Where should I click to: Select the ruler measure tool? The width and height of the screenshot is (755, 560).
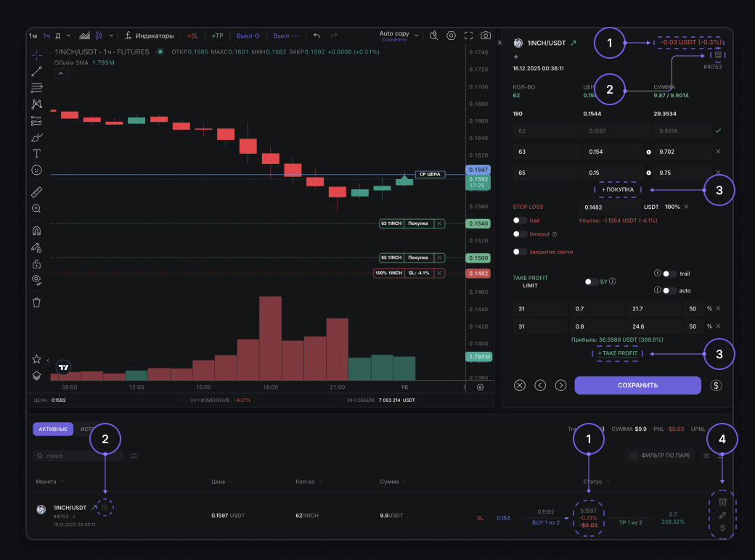point(37,192)
